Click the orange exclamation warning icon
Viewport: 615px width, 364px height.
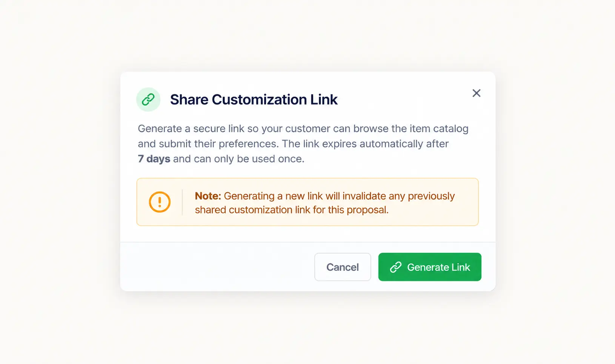click(x=160, y=202)
